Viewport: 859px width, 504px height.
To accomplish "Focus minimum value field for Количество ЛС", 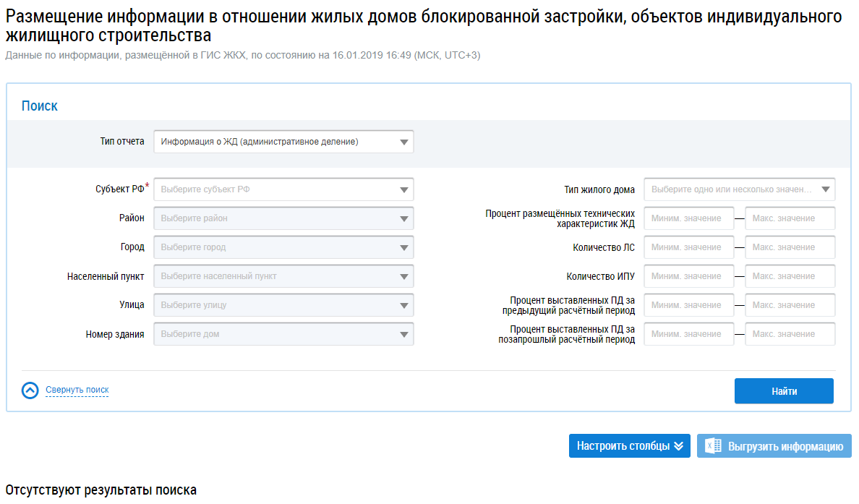I will tap(688, 247).
